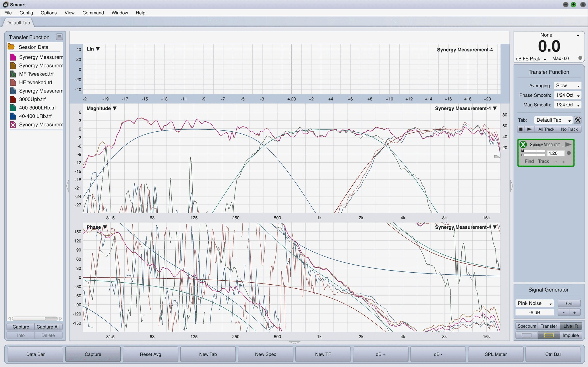588x367 pixels.
Task: Click the magnitude threshold marker on the plot's right edge
Action: [497, 157]
